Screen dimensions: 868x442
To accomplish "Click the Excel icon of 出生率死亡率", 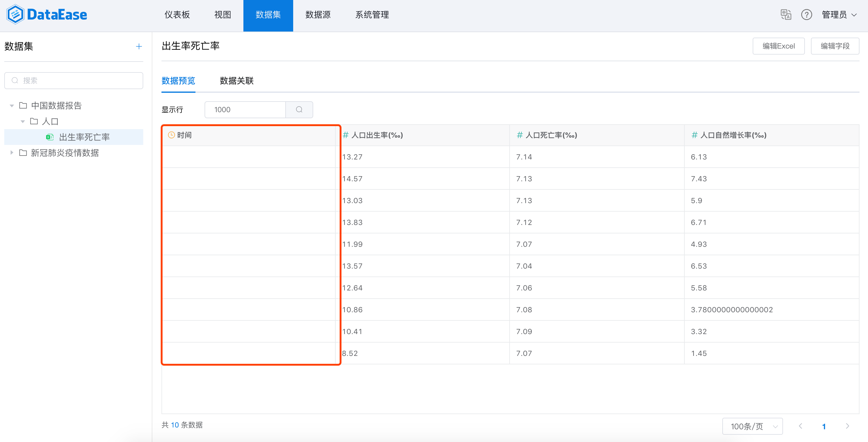I will (50, 137).
